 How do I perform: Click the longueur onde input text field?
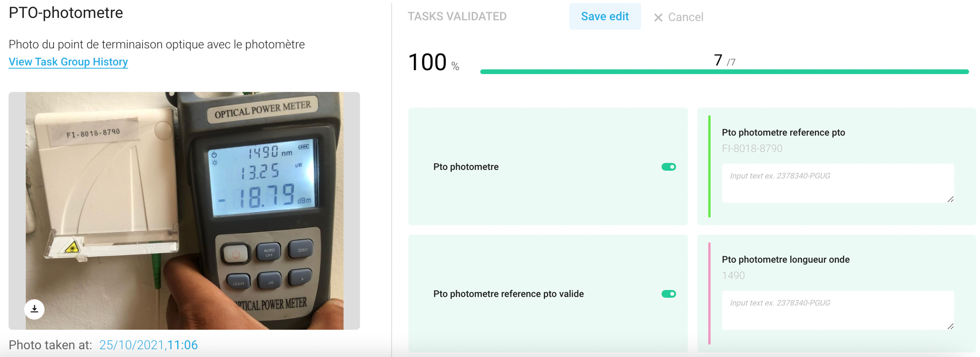click(838, 310)
